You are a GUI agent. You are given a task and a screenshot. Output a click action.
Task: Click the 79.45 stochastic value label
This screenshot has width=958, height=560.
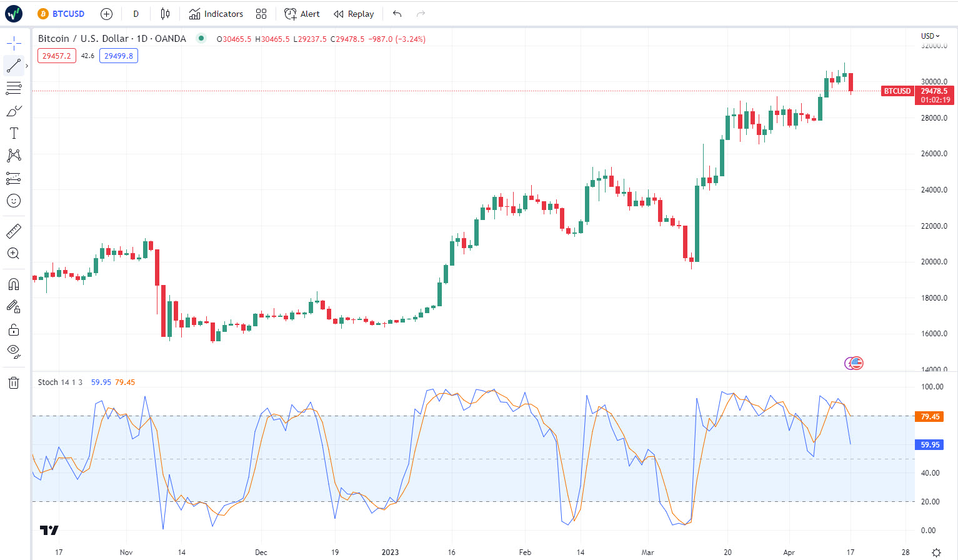(x=930, y=416)
